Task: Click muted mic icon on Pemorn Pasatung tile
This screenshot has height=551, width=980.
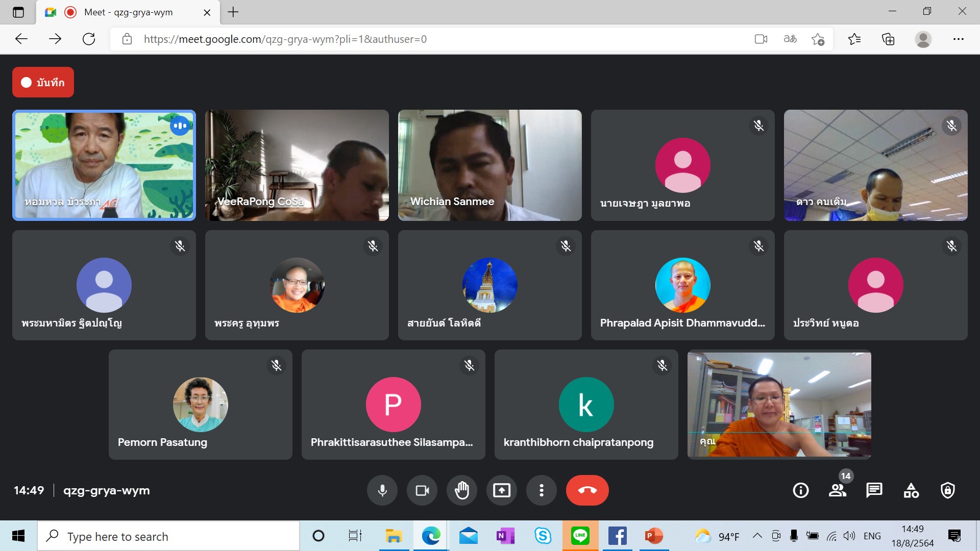Action: (277, 365)
